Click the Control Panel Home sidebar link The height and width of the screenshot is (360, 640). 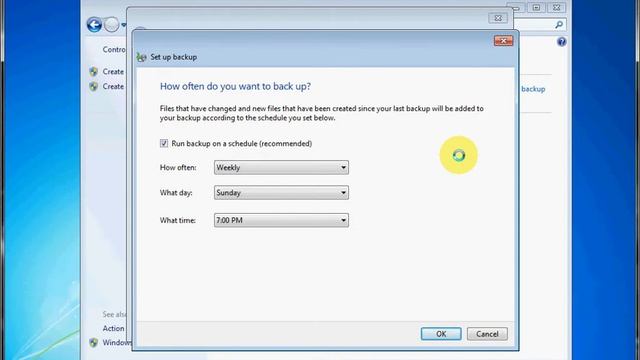[114, 49]
